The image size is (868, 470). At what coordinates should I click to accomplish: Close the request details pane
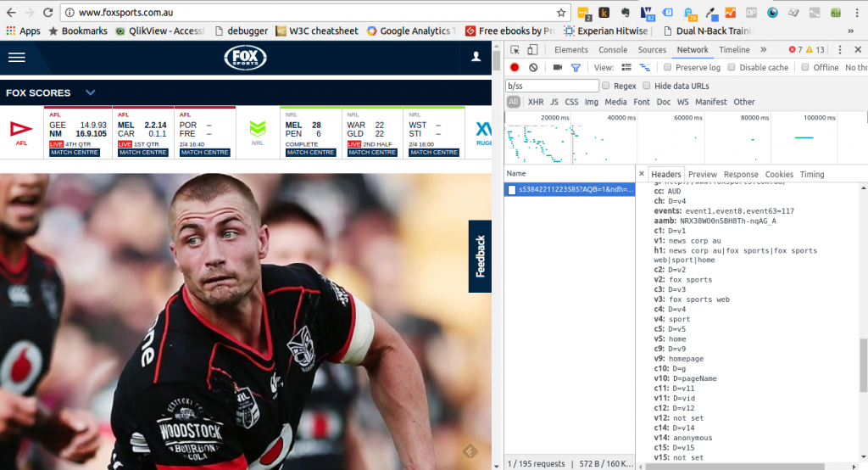pyautogui.click(x=642, y=173)
